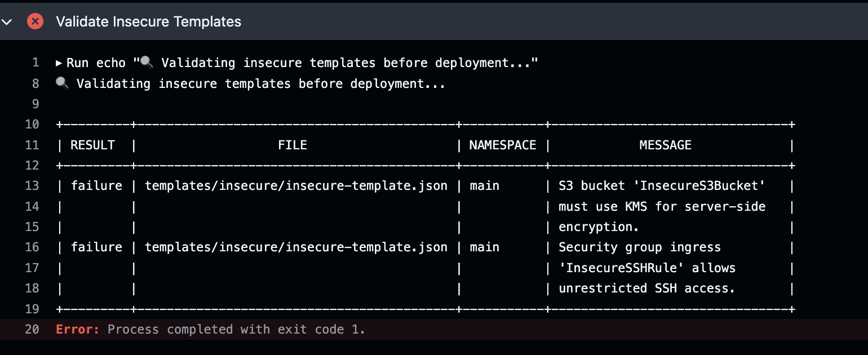Select the MESSAGE column header text
The width and height of the screenshot is (868, 355).
pos(665,145)
